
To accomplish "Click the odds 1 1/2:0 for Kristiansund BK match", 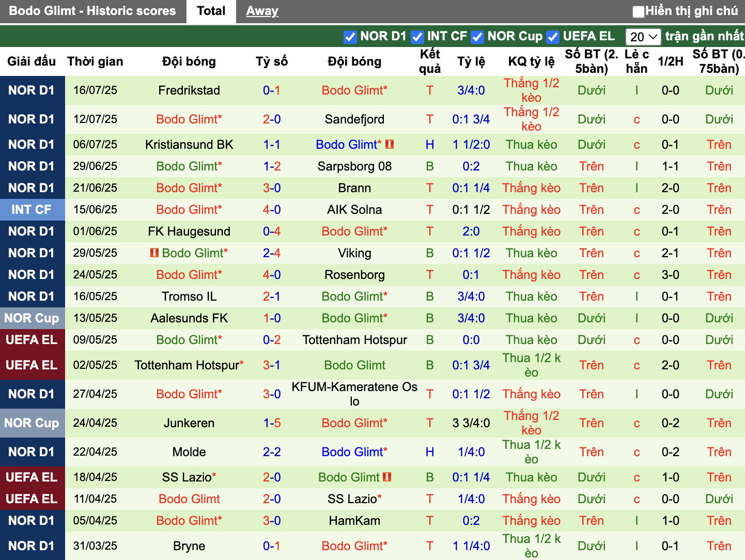I will [x=471, y=145].
